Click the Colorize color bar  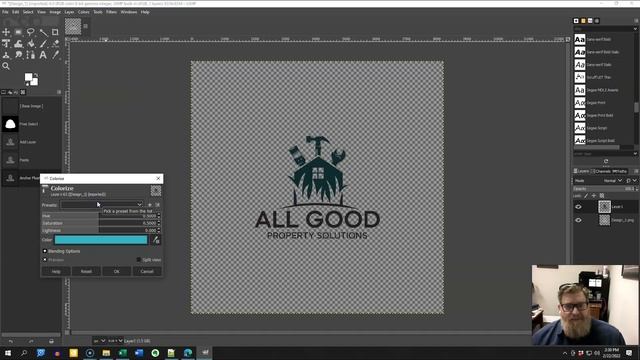[101, 240]
